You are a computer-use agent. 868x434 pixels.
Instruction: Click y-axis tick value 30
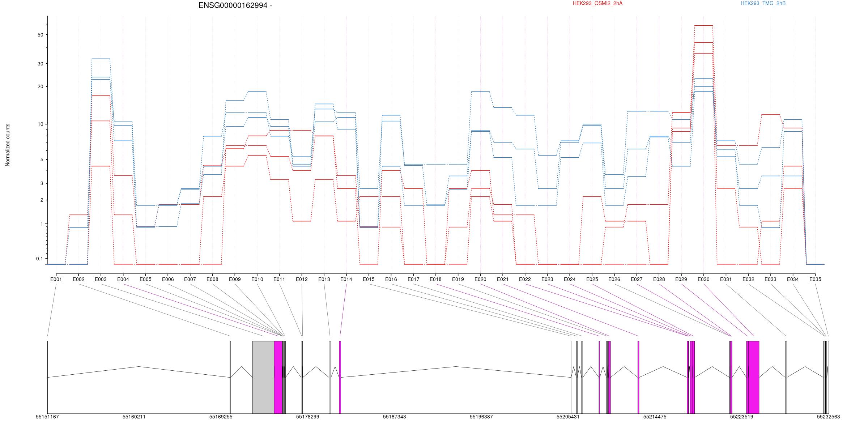[40, 64]
